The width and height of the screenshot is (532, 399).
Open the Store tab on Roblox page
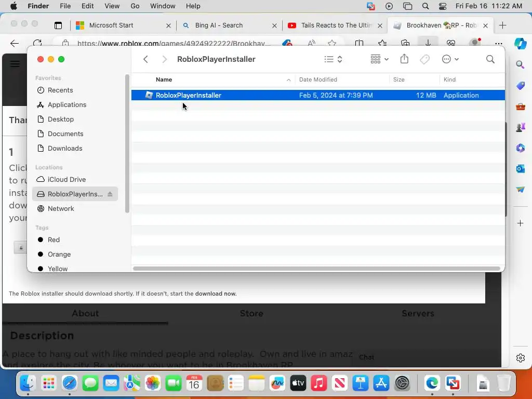(251, 313)
